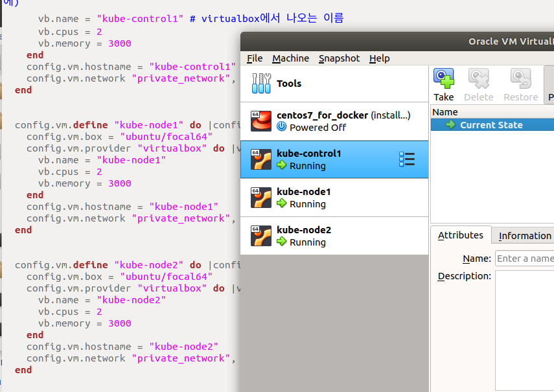Click kube-node1 green Running arrow icon
The height and width of the screenshot is (392, 554).
point(282,203)
